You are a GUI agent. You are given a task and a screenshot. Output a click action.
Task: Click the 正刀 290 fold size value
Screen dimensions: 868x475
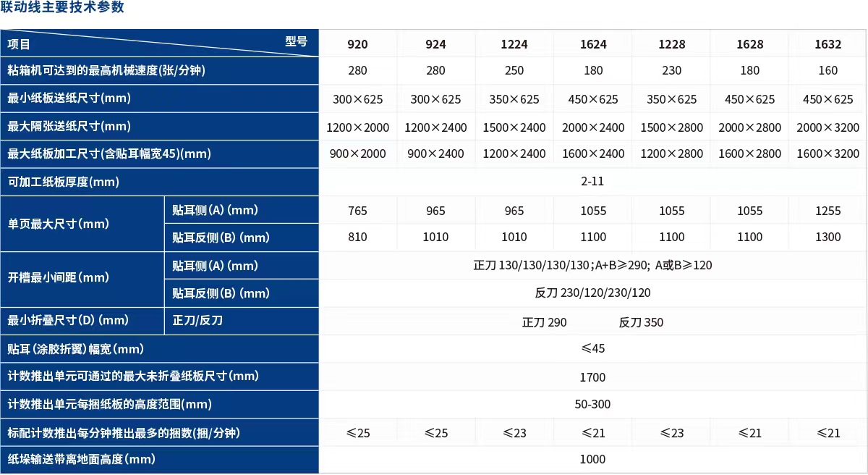pos(544,322)
